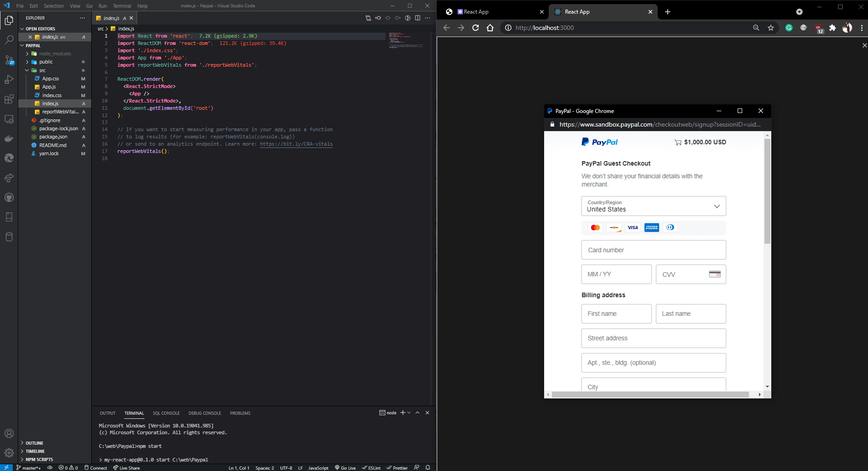Open the Extensions view
This screenshot has height=471, width=868.
(9, 99)
